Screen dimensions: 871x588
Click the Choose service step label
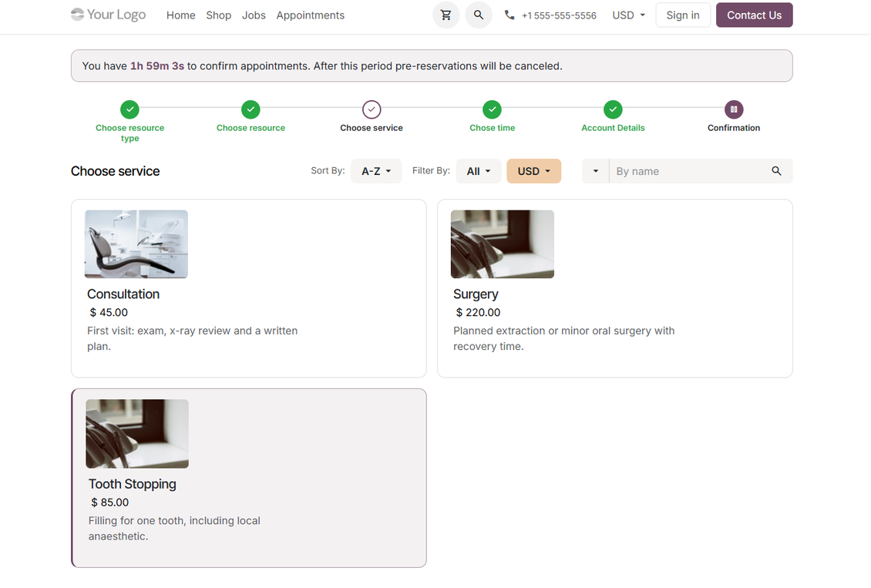pyautogui.click(x=372, y=128)
